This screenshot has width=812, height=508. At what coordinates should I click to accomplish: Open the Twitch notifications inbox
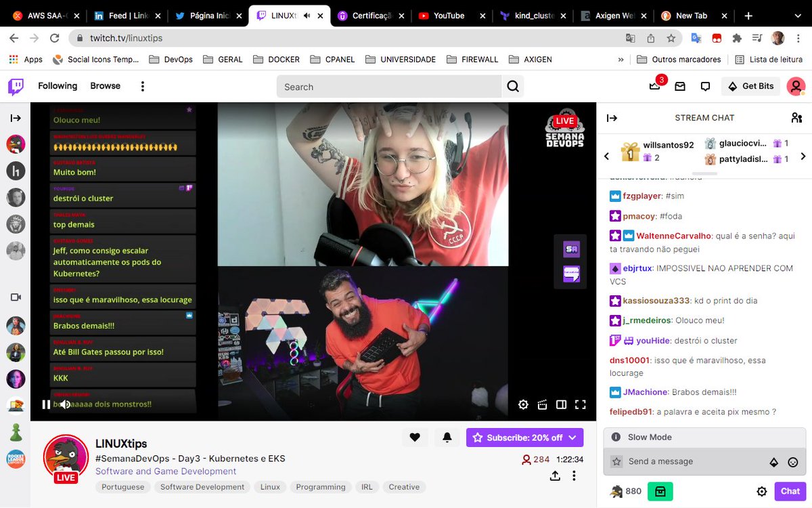click(680, 87)
